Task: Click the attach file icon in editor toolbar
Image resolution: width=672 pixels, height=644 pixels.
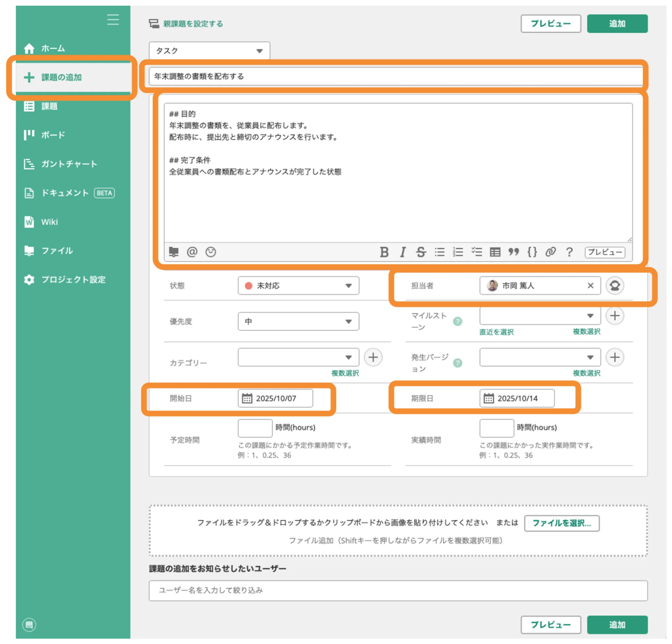Action: tap(174, 252)
